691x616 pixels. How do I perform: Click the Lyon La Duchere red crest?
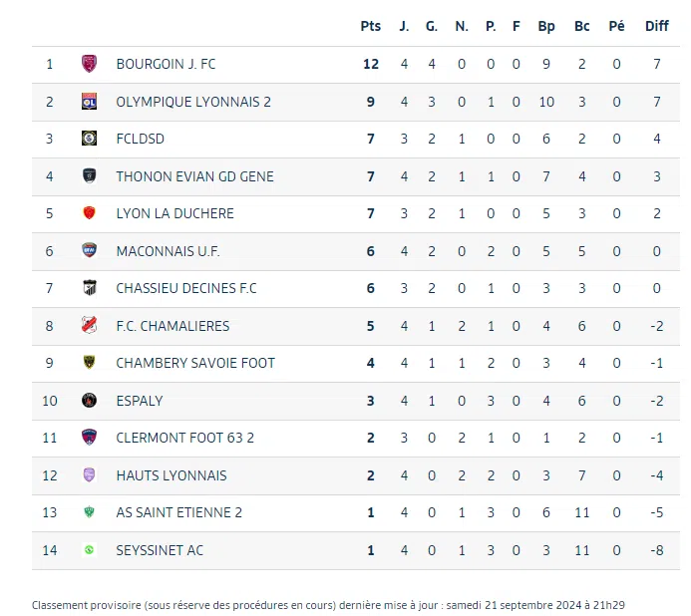pos(89,213)
